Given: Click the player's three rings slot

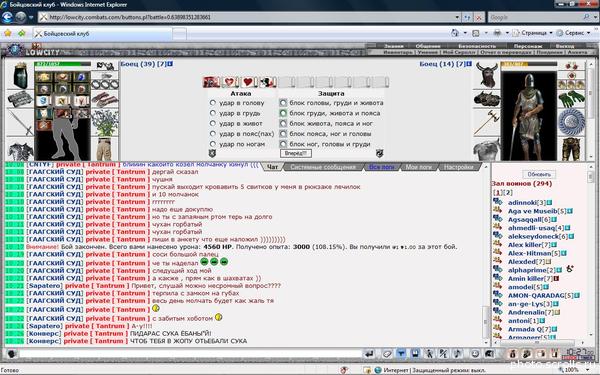Looking at the screenshot, I should pyautogui.click(x=105, y=85).
